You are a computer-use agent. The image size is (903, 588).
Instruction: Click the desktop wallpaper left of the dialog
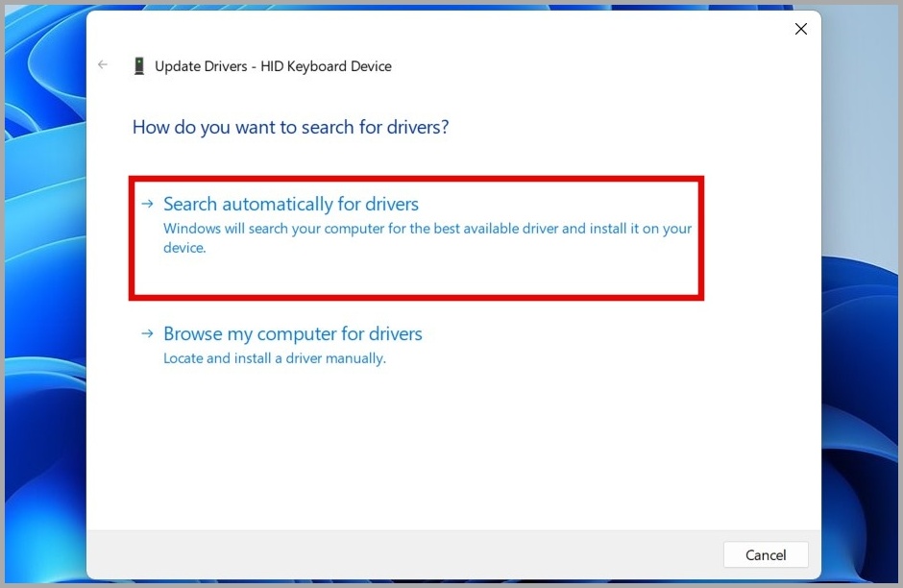click(43, 288)
